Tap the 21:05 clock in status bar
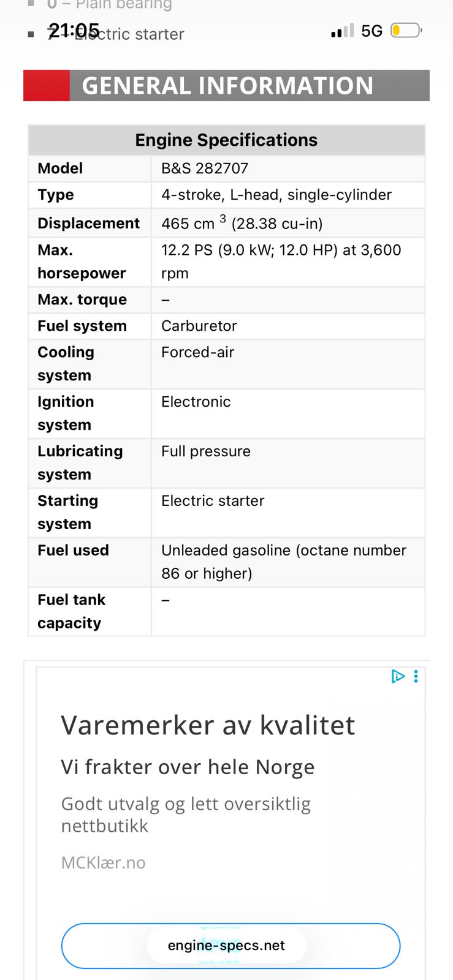453x980 pixels. [x=74, y=30]
